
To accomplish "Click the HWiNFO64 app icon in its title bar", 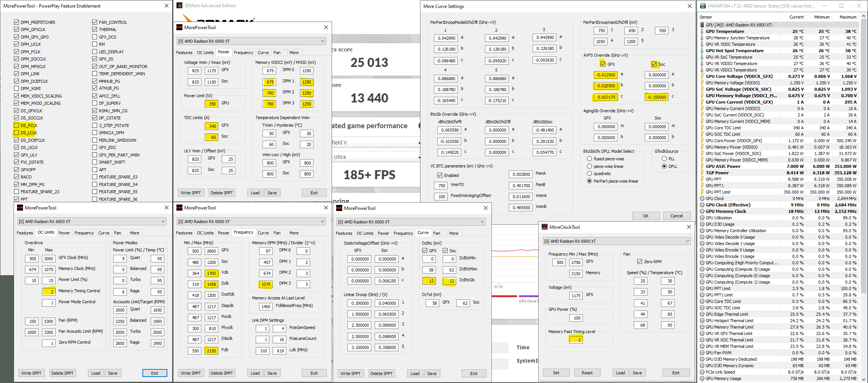I will [x=703, y=6].
